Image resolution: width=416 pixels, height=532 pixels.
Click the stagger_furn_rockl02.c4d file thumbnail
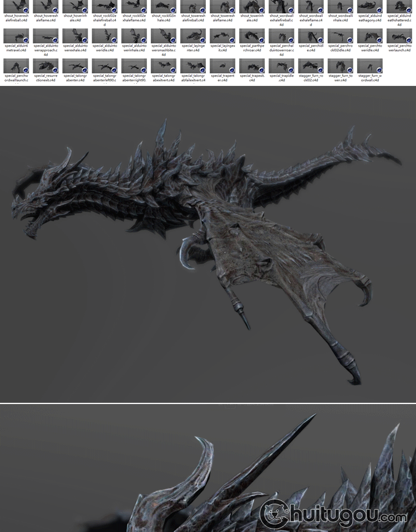(311, 66)
